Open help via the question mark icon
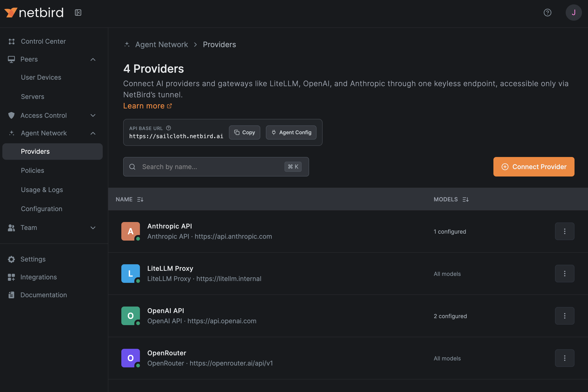Viewport: 588px width, 392px height. click(548, 13)
